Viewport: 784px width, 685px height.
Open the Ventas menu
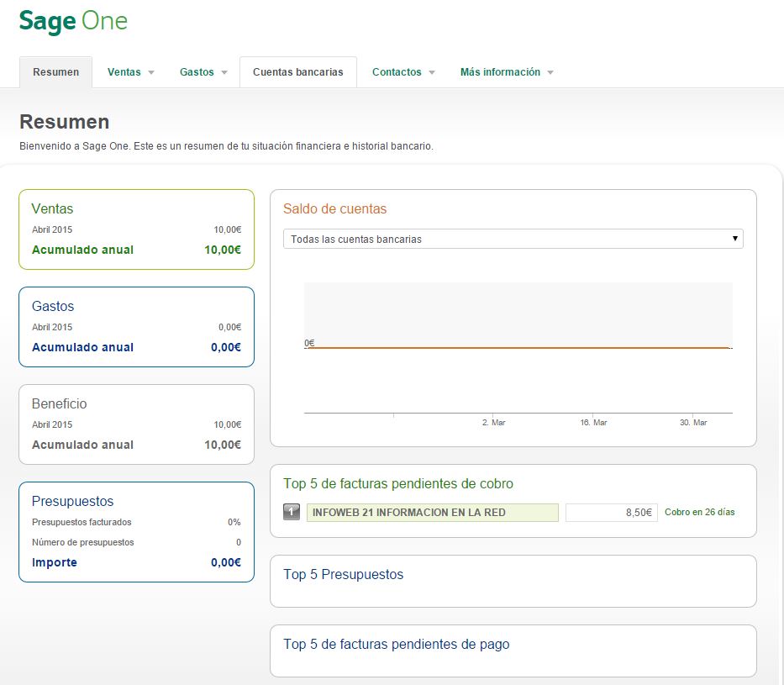[124, 72]
